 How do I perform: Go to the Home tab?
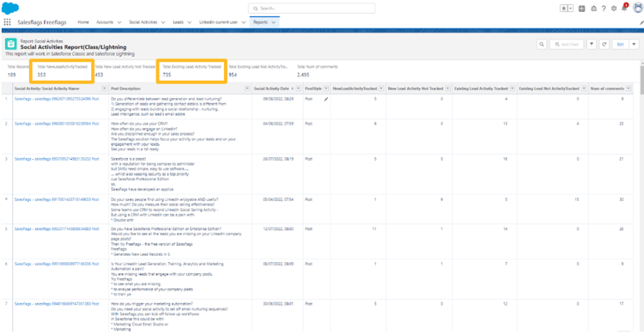(x=83, y=22)
